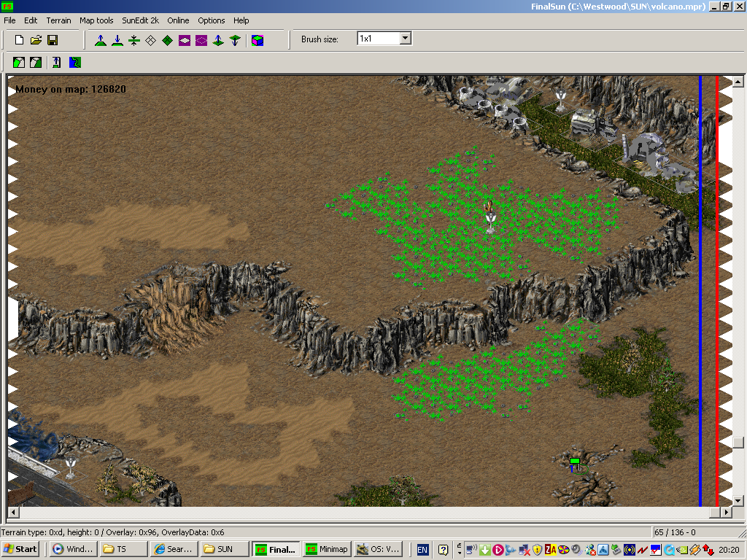
Task: Switch to the Search Internet Explorer taskbar button
Action: [x=174, y=549]
